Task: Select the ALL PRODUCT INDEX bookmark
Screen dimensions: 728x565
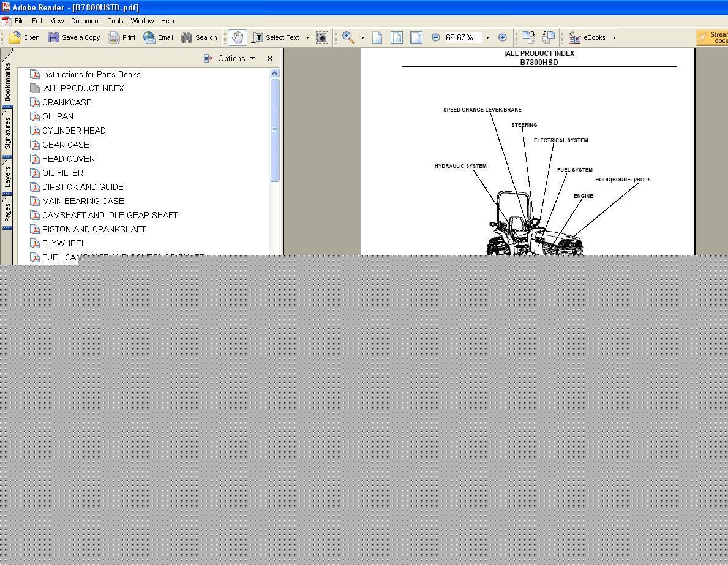Action: tap(83, 88)
